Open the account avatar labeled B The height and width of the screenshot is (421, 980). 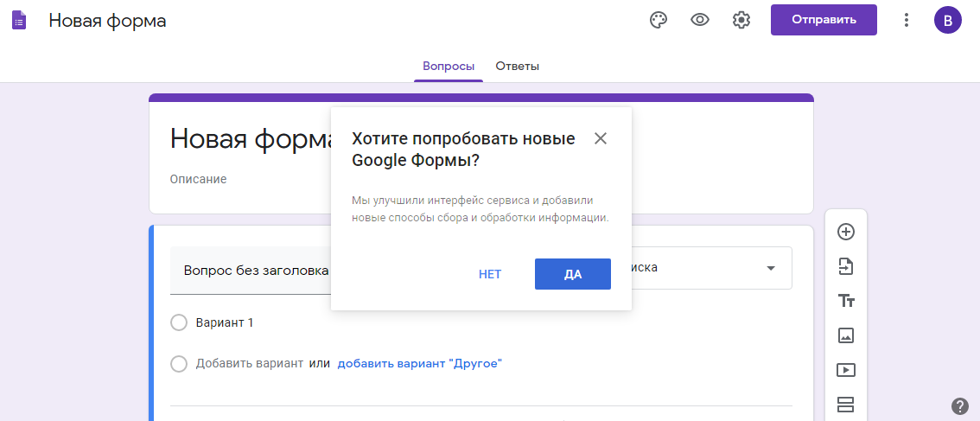(947, 20)
